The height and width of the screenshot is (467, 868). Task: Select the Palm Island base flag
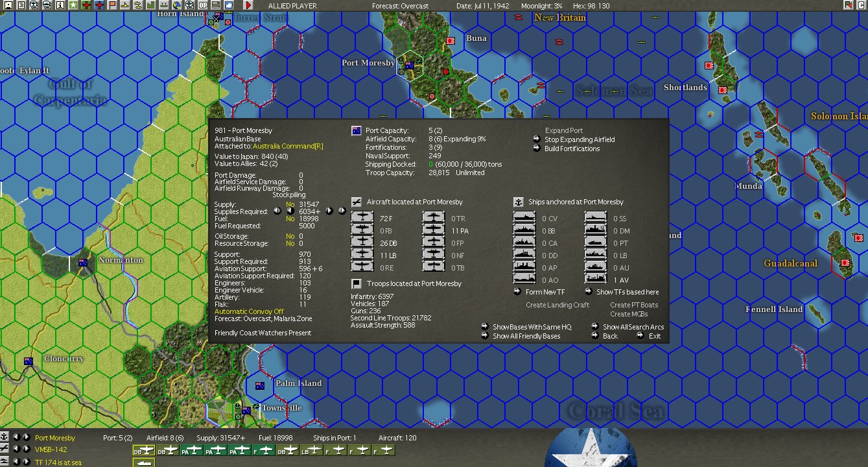coord(260,386)
